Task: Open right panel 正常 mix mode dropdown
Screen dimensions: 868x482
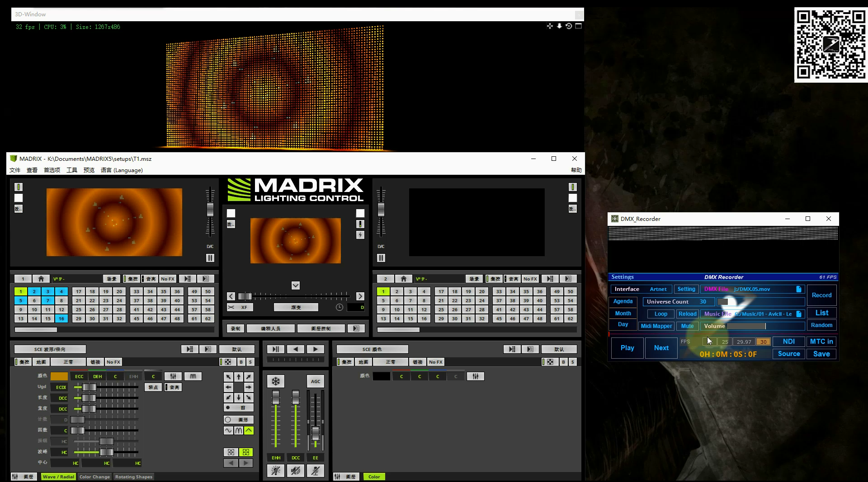Action: pyautogui.click(x=391, y=362)
